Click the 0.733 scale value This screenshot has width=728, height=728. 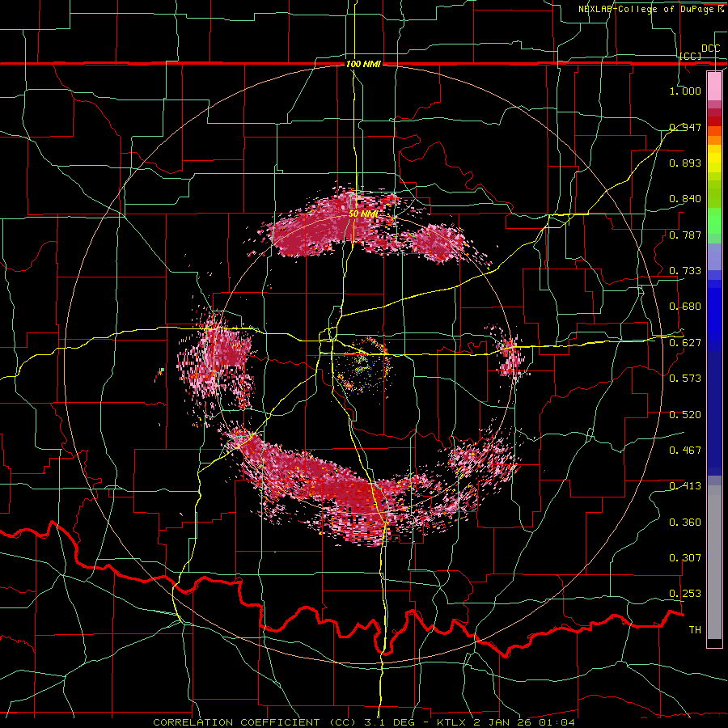click(685, 271)
